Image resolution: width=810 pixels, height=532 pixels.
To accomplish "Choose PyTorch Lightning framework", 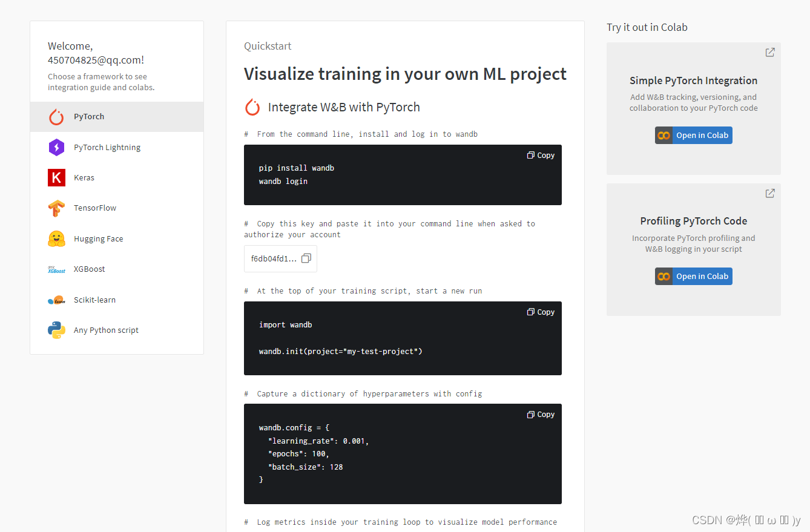I will tap(117, 147).
